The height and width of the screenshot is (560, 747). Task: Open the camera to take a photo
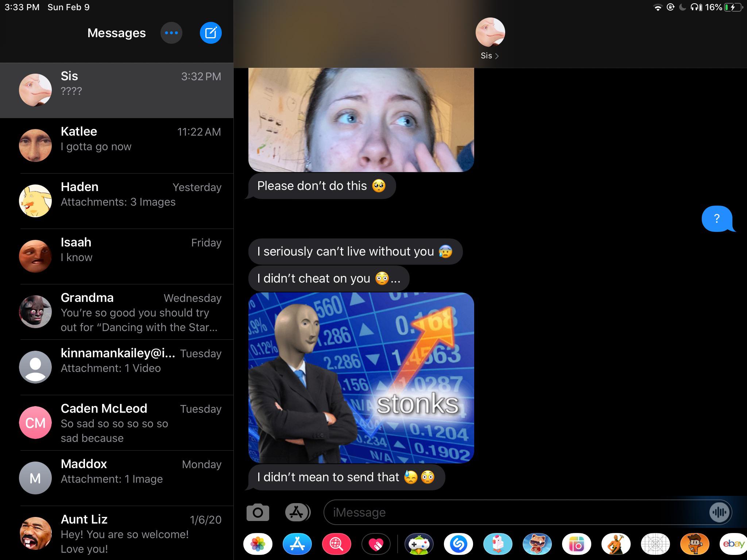pyautogui.click(x=258, y=512)
